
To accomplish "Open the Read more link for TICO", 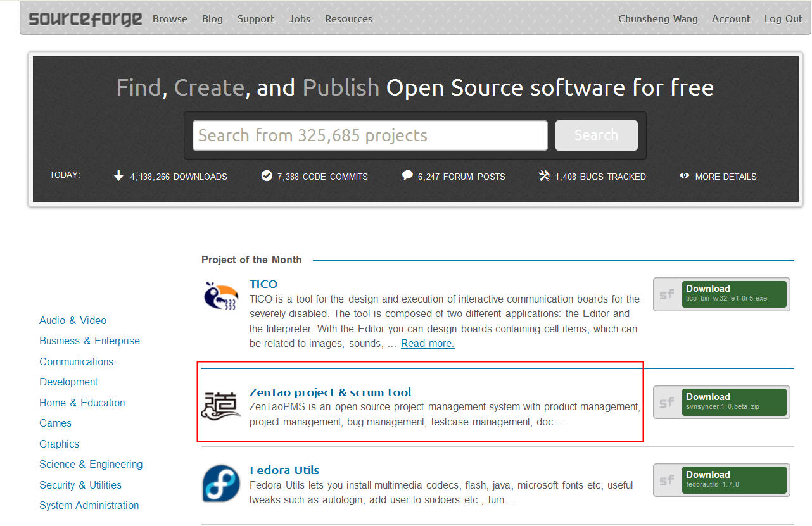I will tap(428, 344).
